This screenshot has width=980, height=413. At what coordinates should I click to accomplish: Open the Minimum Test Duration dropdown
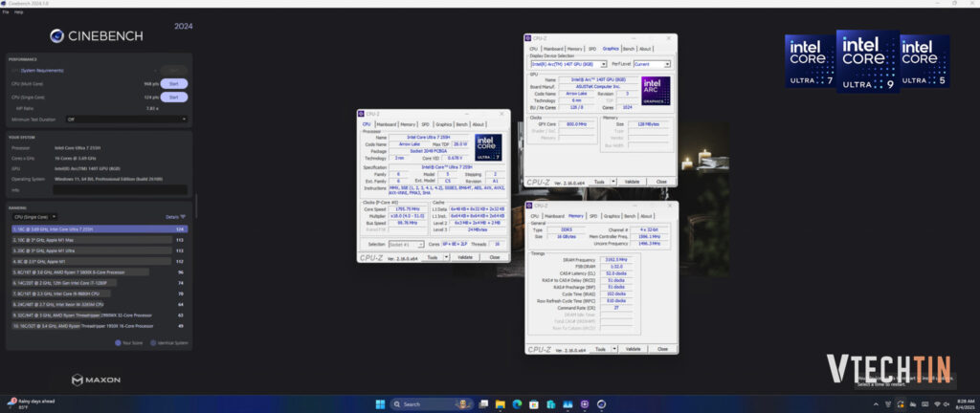pyautogui.click(x=126, y=120)
